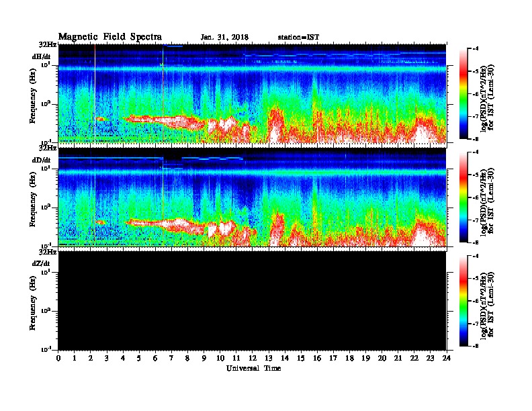Click the hour 19 tick label on the time axis

[365, 358]
